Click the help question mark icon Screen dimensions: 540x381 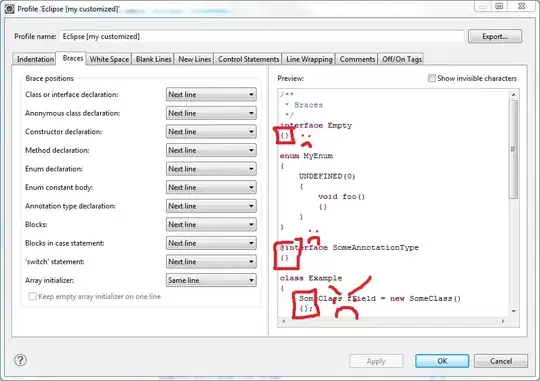click(20, 360)
